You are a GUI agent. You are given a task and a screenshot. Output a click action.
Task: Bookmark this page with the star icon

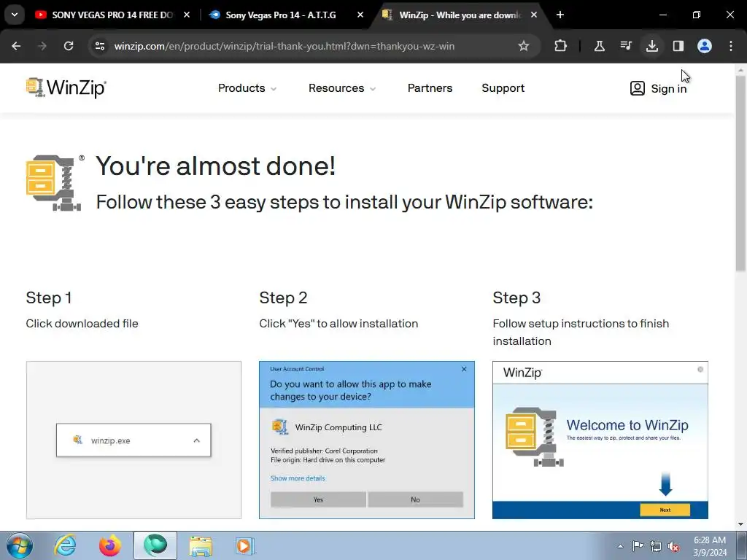524,46
